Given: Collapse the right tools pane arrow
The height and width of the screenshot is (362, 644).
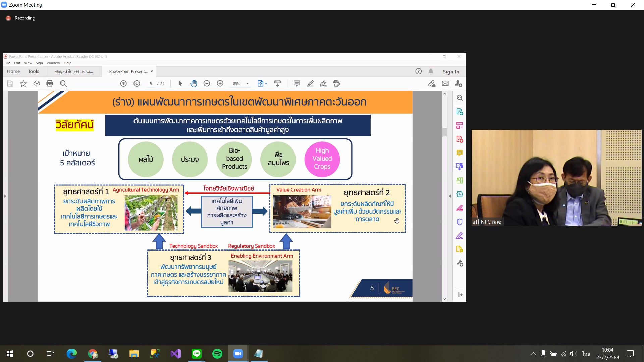Looking at the screenshot, I should point(450,196).
